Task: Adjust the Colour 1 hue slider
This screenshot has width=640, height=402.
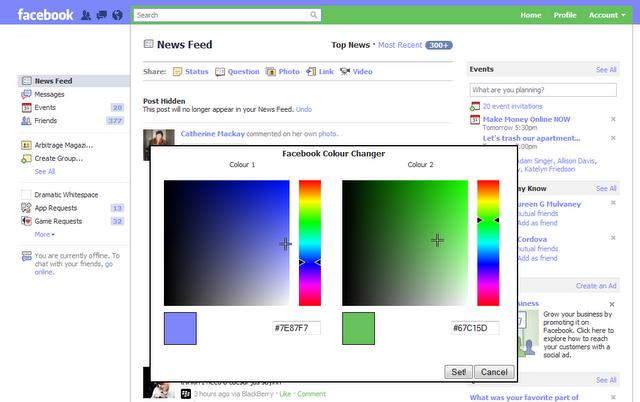Action: pyautogui.click(x=310, y=243)
